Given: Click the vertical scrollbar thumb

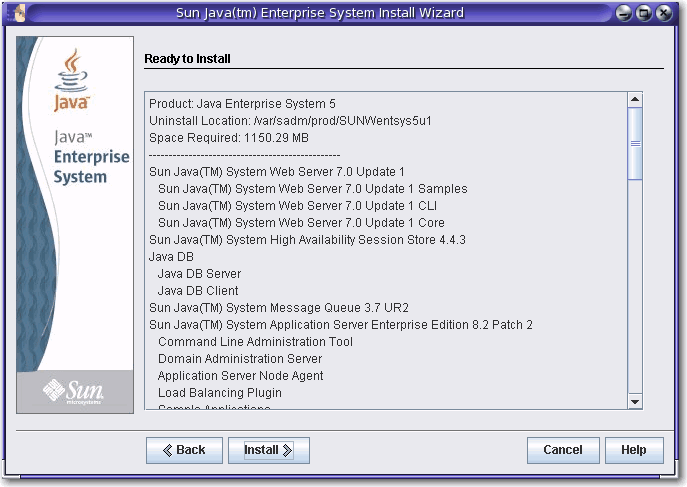Looking at the screenshot, I should click(635, 143).
